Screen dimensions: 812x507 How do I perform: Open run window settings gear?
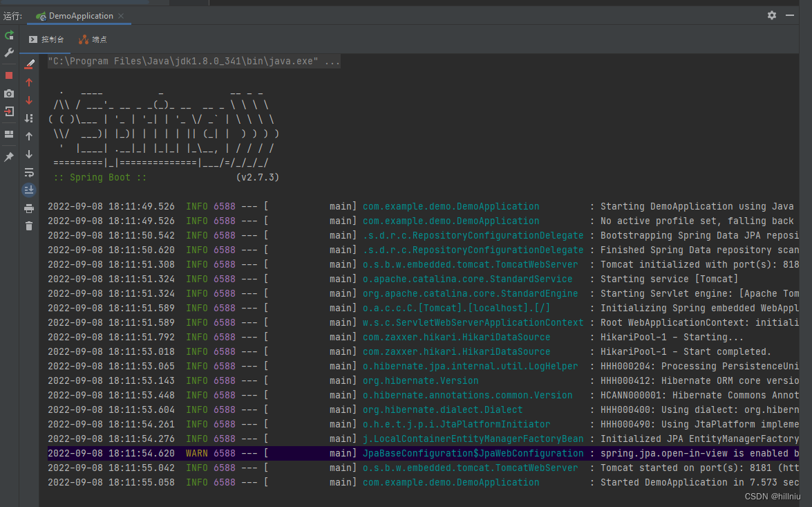coord(772,15)
